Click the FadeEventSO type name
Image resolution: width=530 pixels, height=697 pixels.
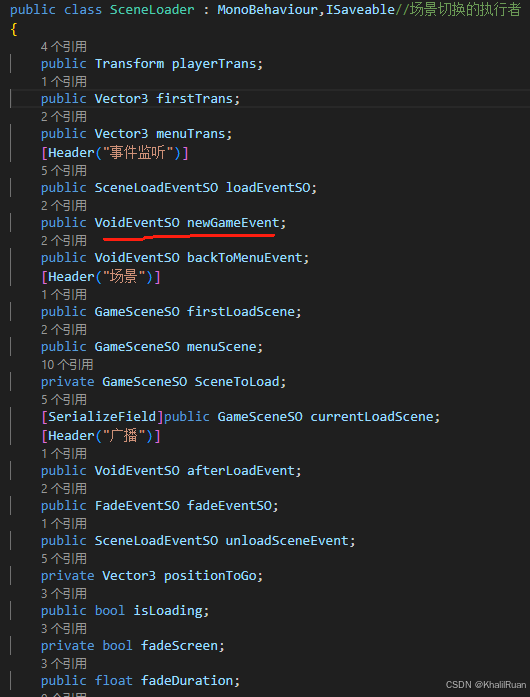(137, 506)
